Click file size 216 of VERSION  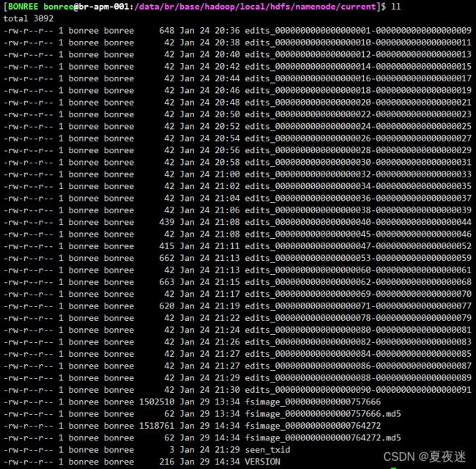[167, 462]
